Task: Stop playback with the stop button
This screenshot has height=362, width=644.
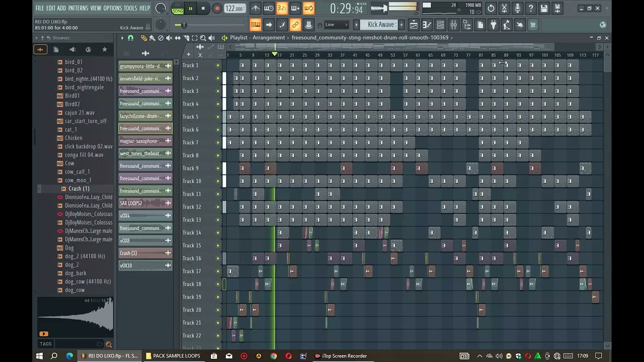Action: (x=203, y=8)
